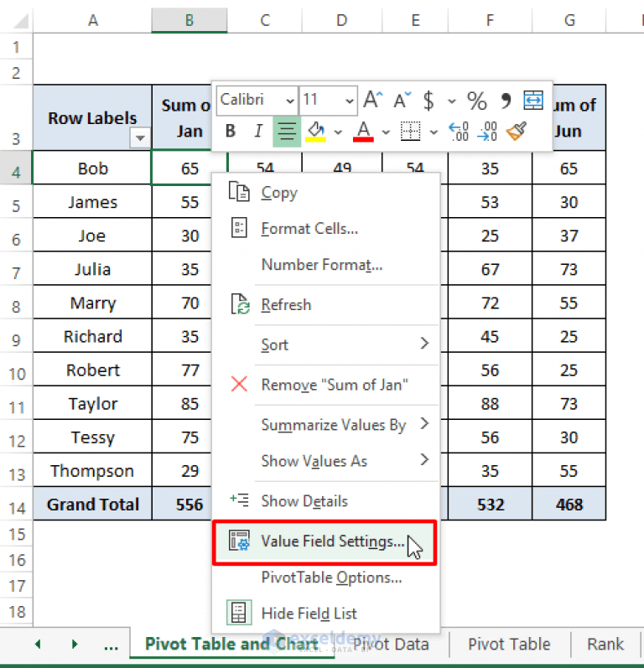Apply percent style format
Image resolution: width=644 pixels, height=668 pixels.
[476, 101]
